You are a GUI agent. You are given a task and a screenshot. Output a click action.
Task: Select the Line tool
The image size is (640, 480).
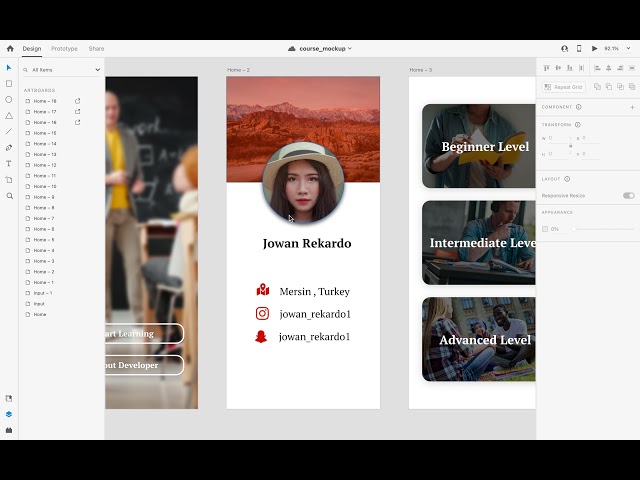[9, 131]
